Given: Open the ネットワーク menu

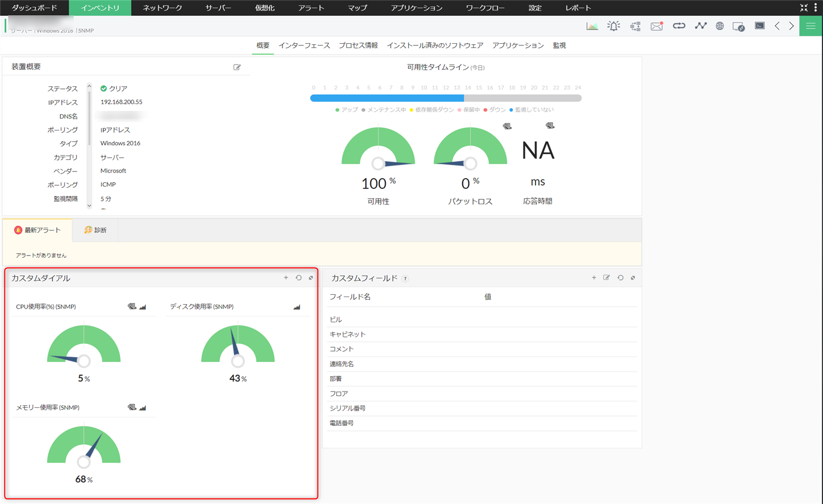Looking at the screenshot, I should coord(162,8).
